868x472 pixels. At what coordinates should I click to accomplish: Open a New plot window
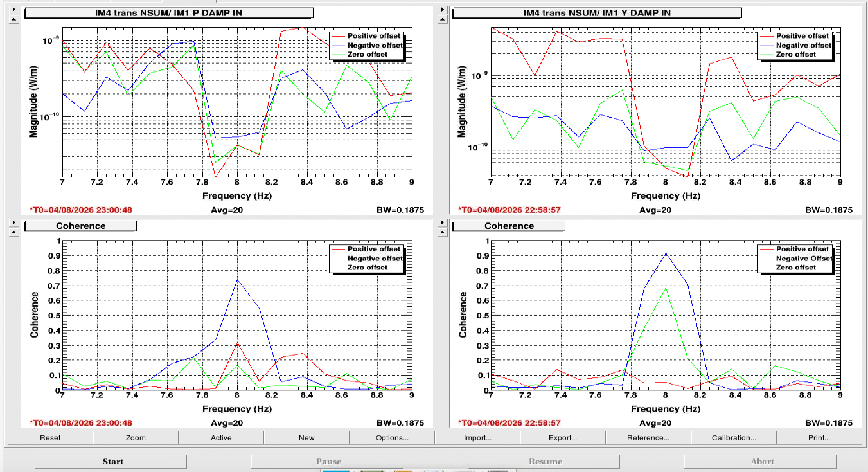306,438
